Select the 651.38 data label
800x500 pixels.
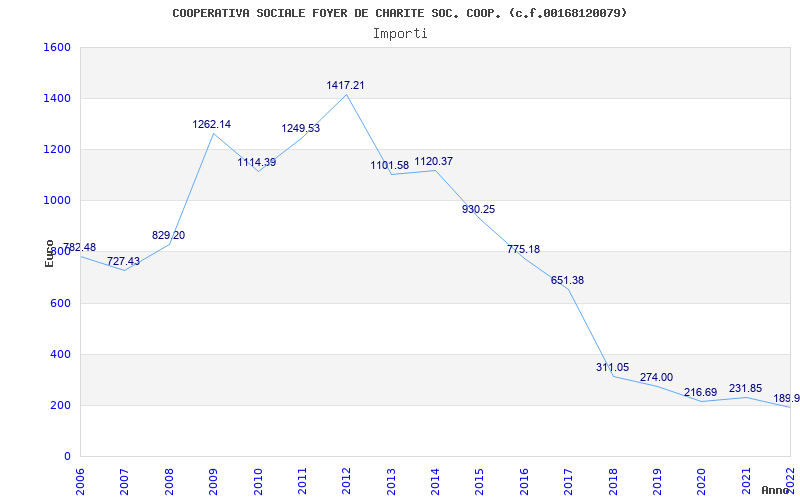coord(567,280)
